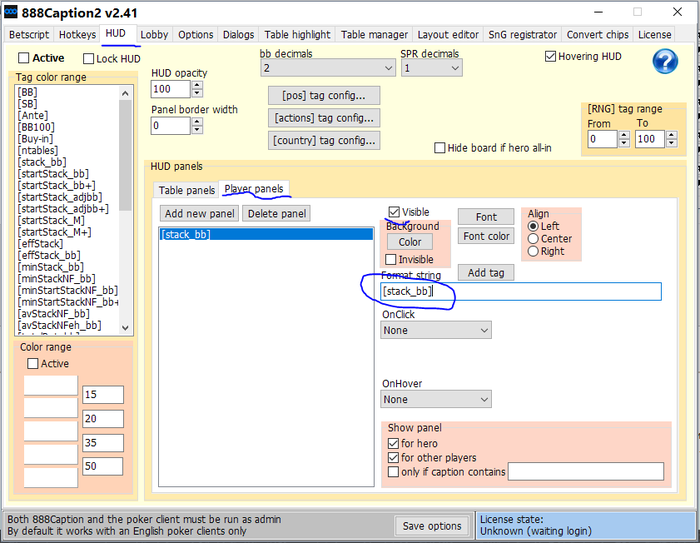The height and width of the screenshot is (543, 700).
Task: Expand the SPR decimals dropdown
Action: tap(431, 68)
